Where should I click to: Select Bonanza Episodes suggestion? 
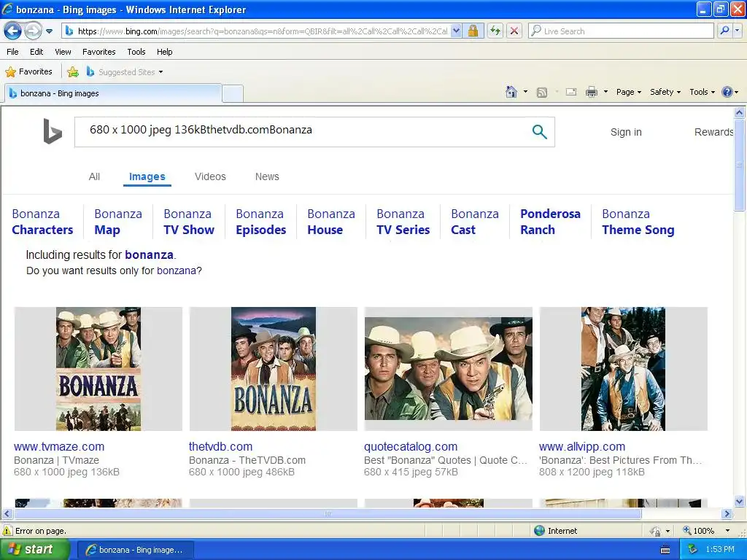[260, 222]
